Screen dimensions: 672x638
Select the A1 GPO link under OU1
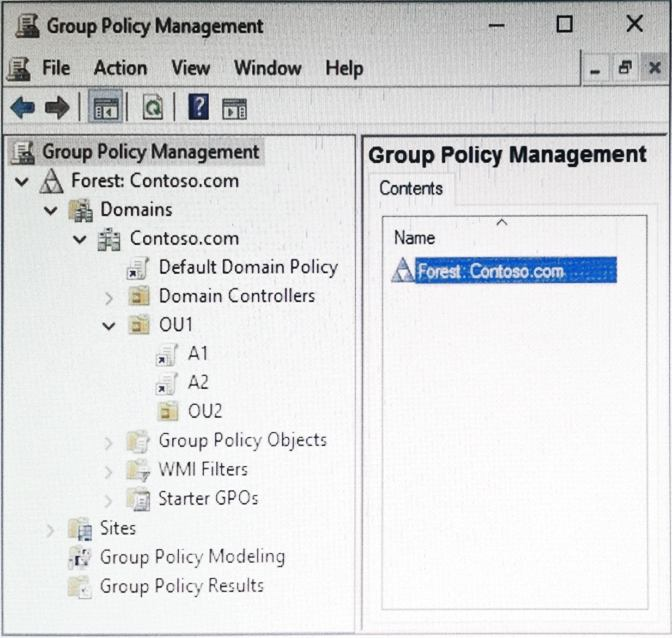click(197, 353)
